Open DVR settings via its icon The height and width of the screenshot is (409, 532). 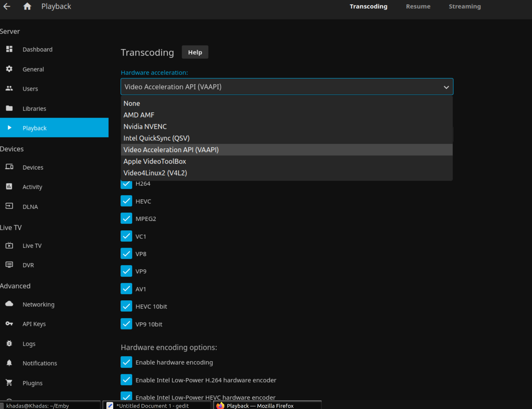click(10, 265)
